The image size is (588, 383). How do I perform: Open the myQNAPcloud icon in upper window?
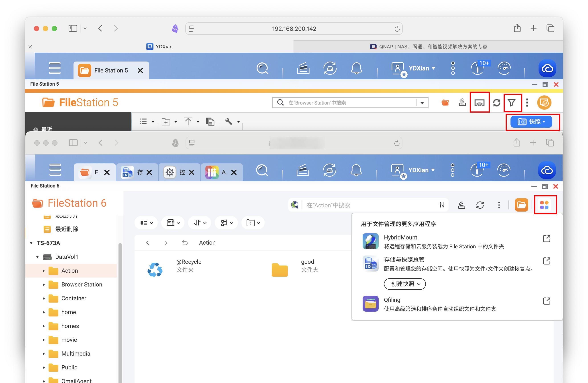[x=547, y=68]
